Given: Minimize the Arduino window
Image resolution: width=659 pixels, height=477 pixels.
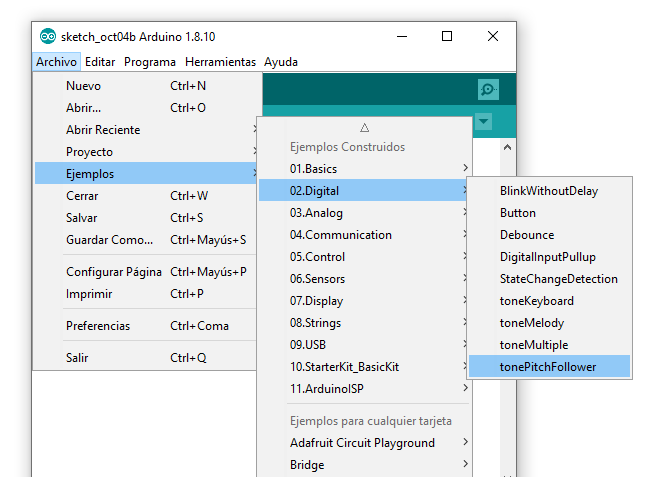Looking at the screenshot, I should pyautogui.click(x=402, y=37).
